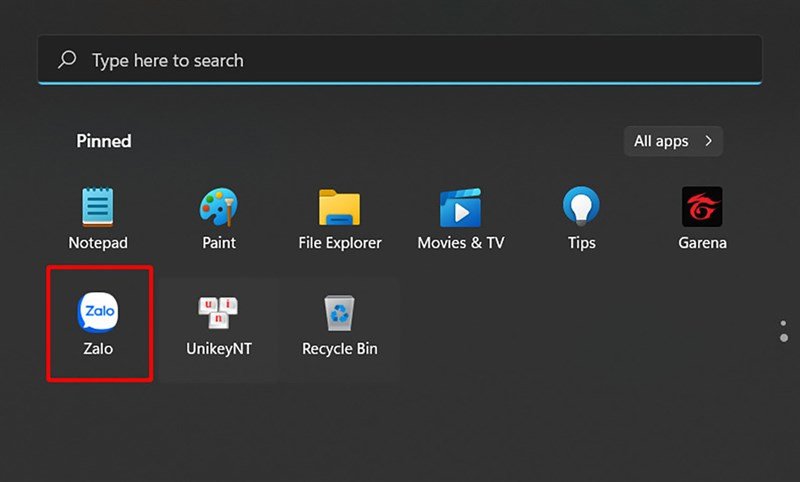Open the Notepad app icon
Screen dimensions: 800x482
pos(97,207)
